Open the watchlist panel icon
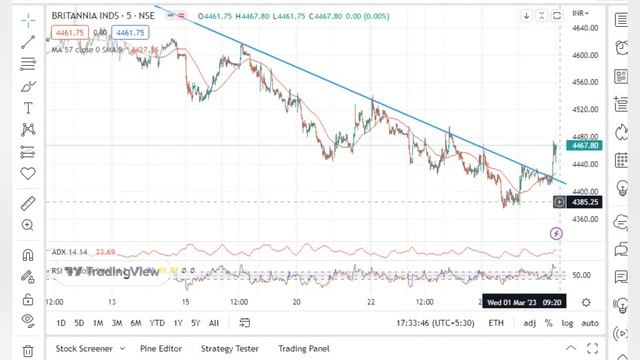 (621, 20)
